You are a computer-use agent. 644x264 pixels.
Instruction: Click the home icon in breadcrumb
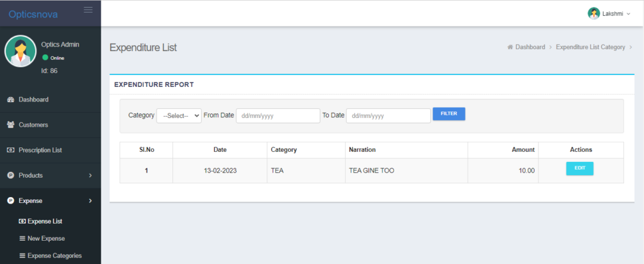(x=510, y=47)
